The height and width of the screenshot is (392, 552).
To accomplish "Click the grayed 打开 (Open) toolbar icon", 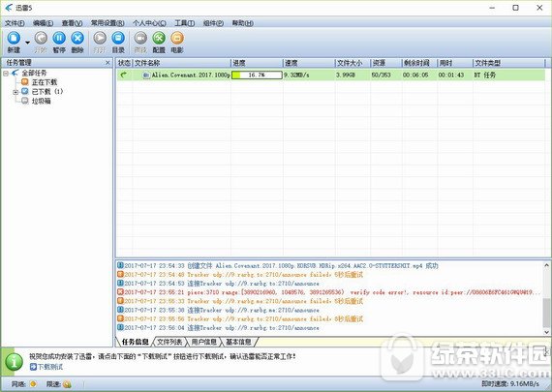I will pos(100,38).
